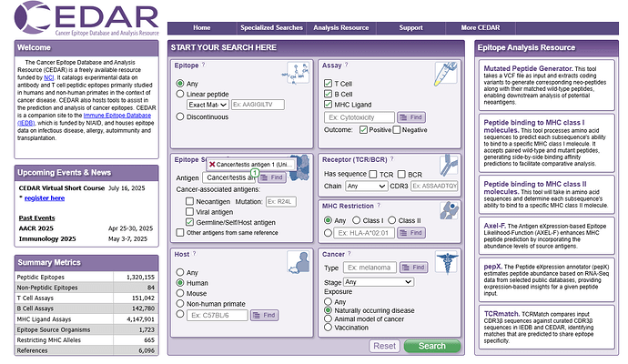The height and width of the screenshot is (364, 628).
Task: Open the cancer Stage dropdown
Action: click(x=379, y=282)
